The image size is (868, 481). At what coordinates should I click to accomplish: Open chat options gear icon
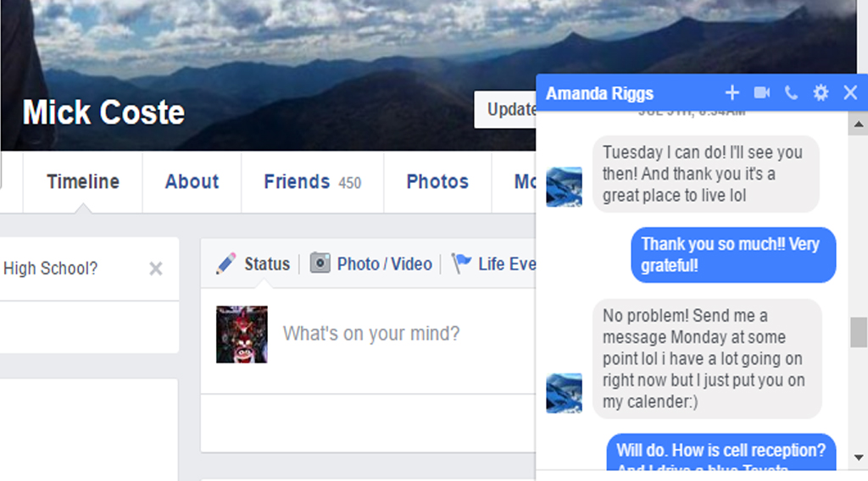[821, 93]
